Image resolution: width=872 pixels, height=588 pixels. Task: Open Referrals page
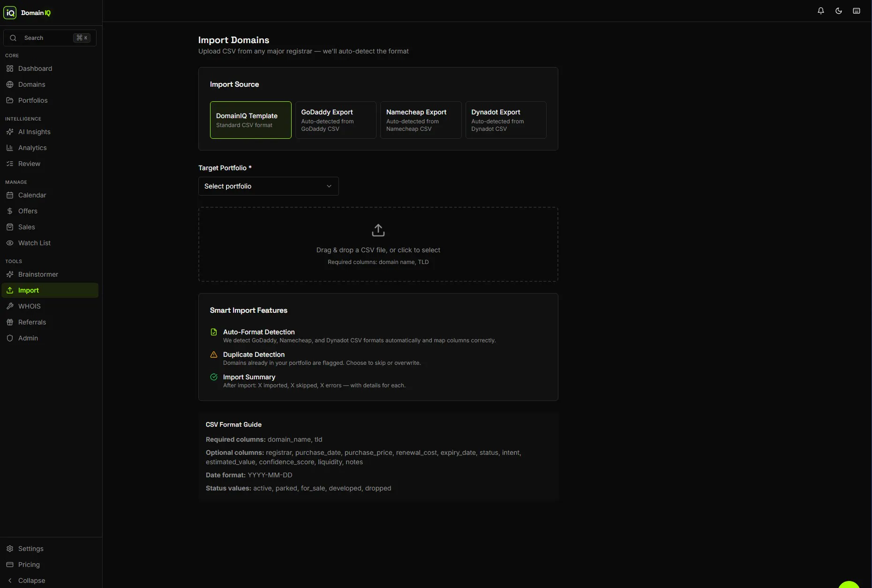coord(50,322)
